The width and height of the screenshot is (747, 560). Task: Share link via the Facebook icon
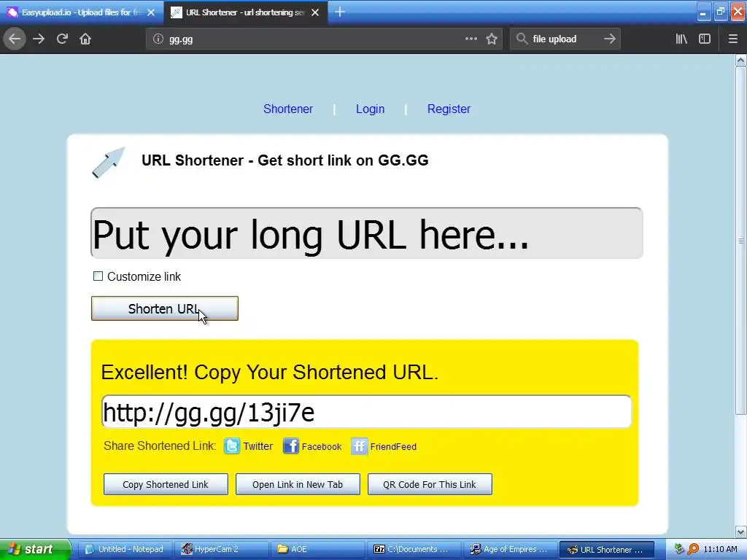290,446
